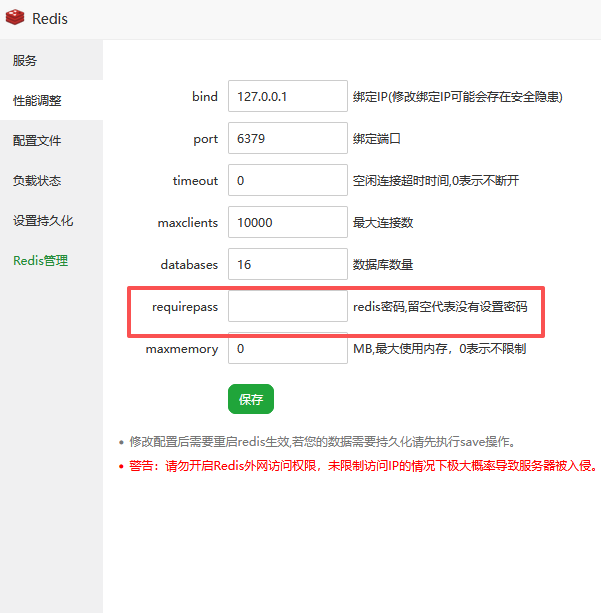Screen dimensions: 601x613
Task: Click the port label
Action: [206, 139]
